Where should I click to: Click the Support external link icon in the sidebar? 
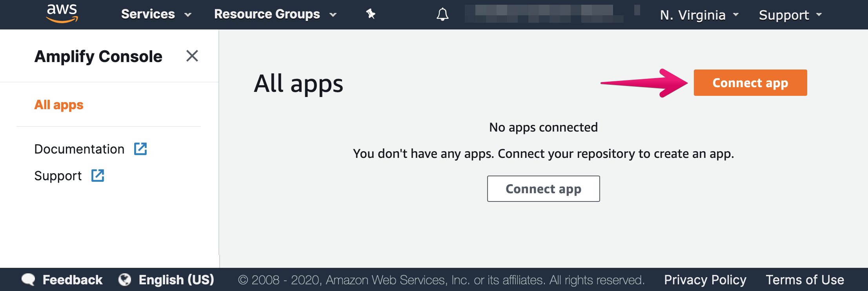pyautogui.click(x=98, y=176)
